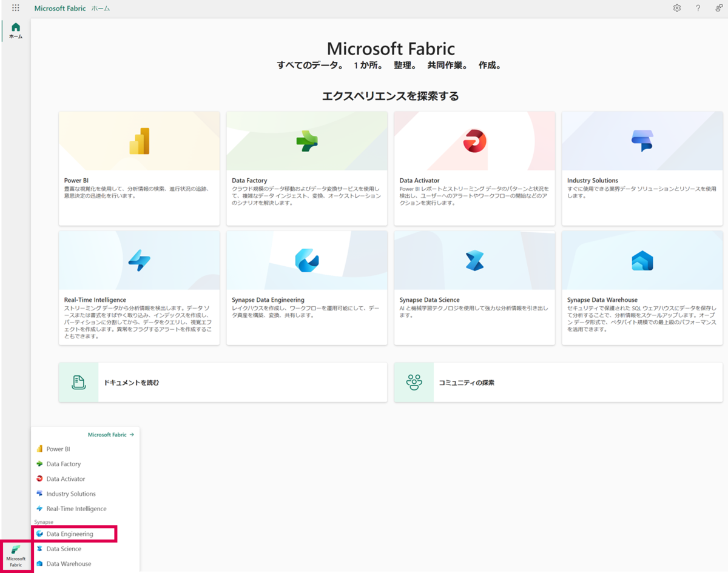The height and width of the screenshot is (573, 728).
Task: Open the account manager icon at top right
Action: click(719, 8)
